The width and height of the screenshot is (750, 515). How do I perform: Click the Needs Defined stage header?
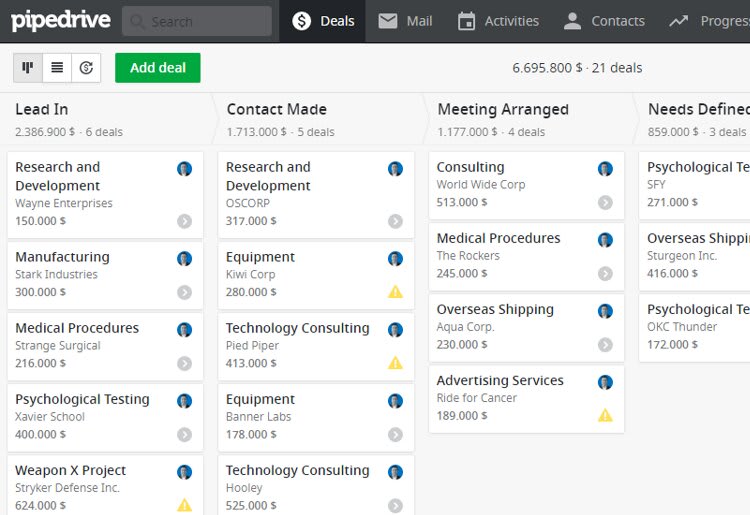[692, 119]
